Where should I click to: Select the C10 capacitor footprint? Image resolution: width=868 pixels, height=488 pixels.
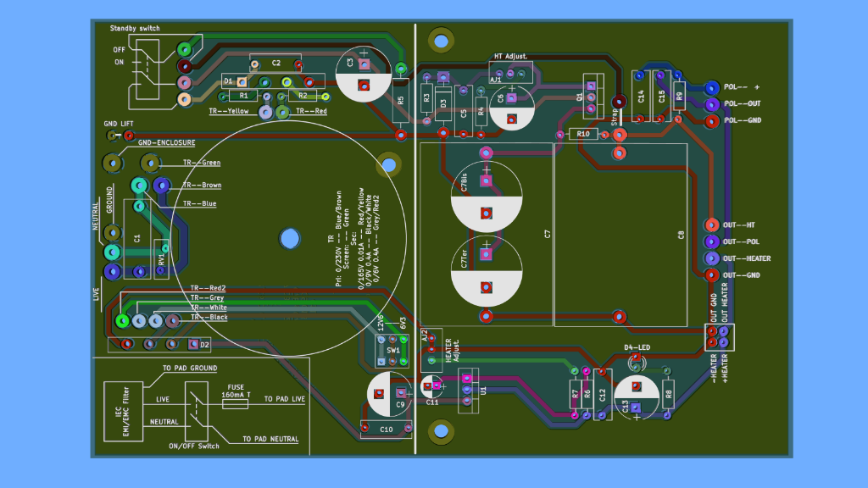coord(386,429)
